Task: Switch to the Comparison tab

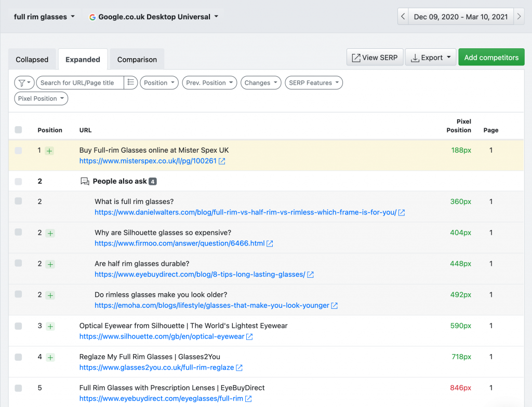Action: 137,60
